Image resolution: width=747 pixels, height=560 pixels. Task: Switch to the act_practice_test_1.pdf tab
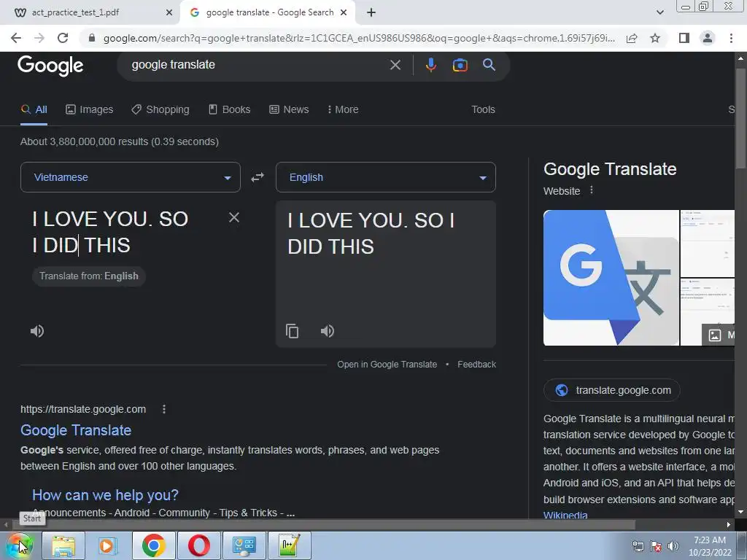pos(90,12)
